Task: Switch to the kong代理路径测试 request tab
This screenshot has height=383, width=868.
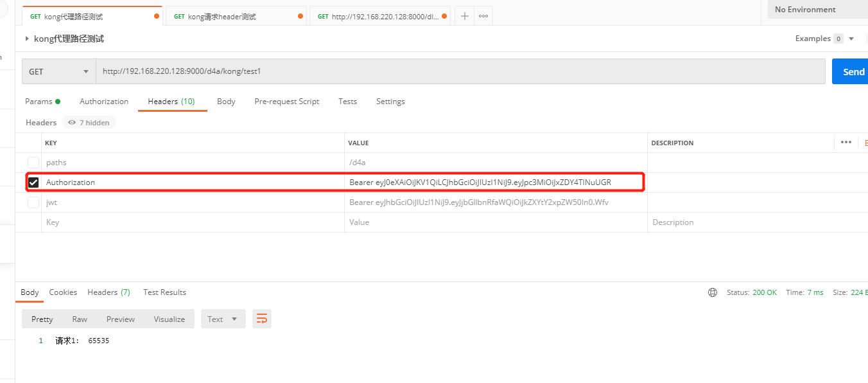Action: tap(92, 17)
